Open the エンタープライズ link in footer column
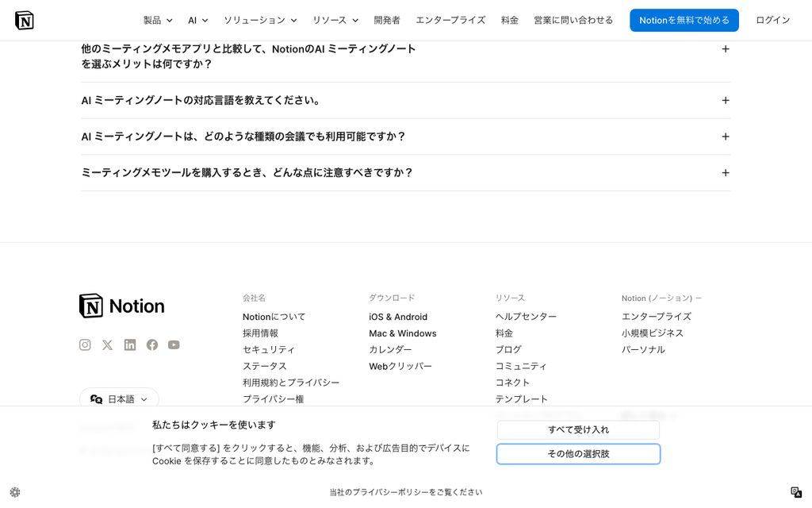Image resolution: width=812 pixels, height=508 pixels. (657, 317)
